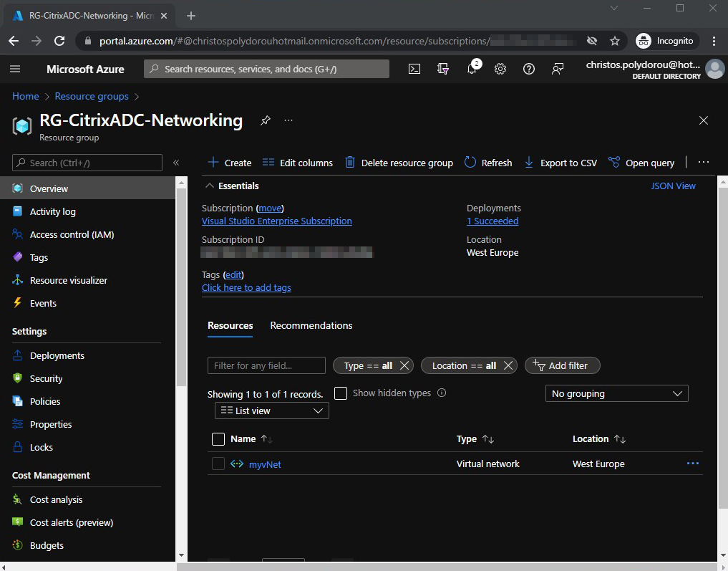Open portal settings gear
Image resolution: width=728 pixels, height=571 pixels.
tap(500, 69)
